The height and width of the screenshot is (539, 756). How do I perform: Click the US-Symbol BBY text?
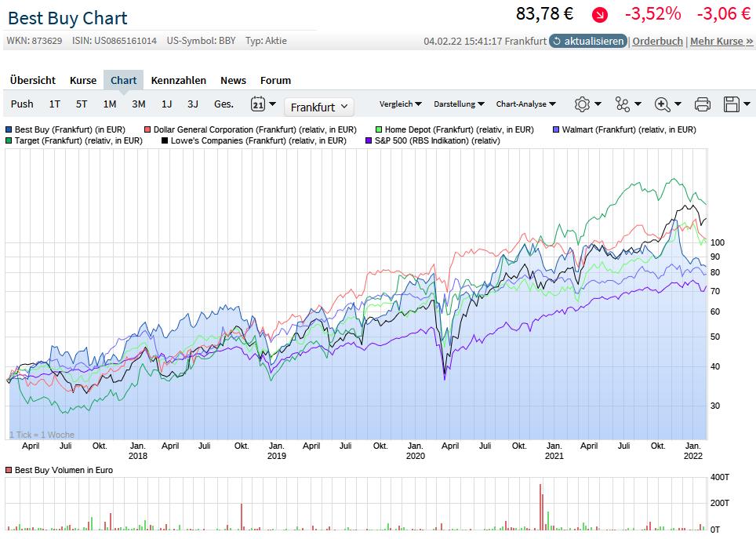click(x=201, y=41)
